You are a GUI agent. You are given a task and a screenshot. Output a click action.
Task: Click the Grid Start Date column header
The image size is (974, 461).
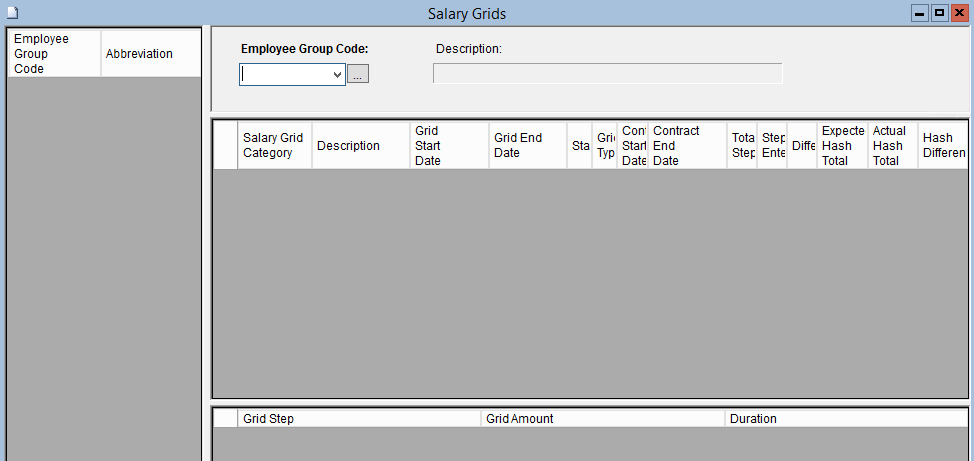point(449,146)
